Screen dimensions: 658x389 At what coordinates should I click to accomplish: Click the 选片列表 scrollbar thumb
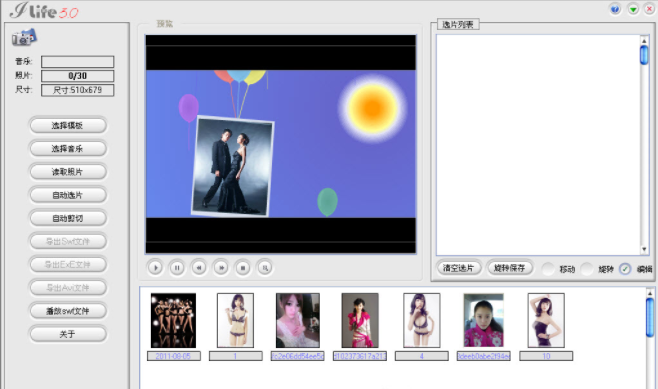click(x=644, y=55)
